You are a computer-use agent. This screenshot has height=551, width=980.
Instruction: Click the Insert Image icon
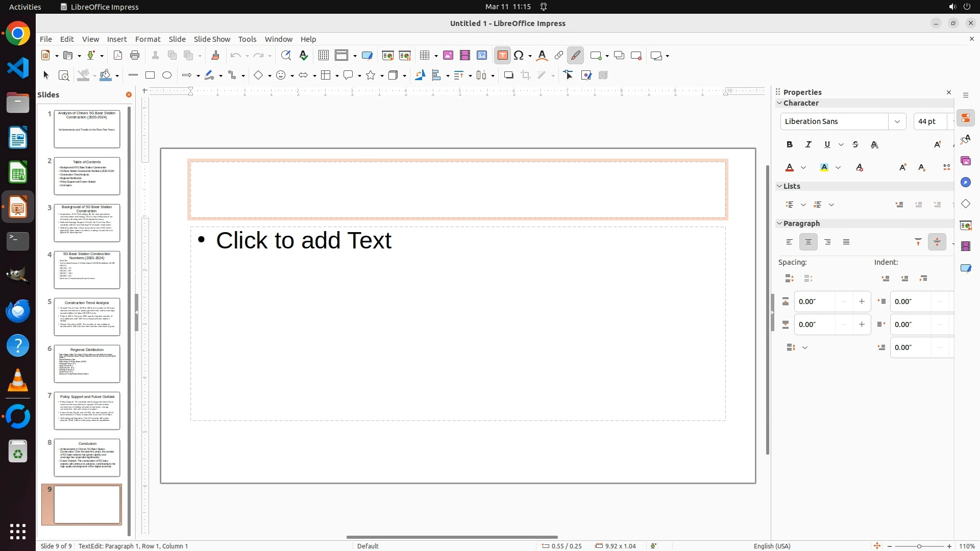(448, 56)
